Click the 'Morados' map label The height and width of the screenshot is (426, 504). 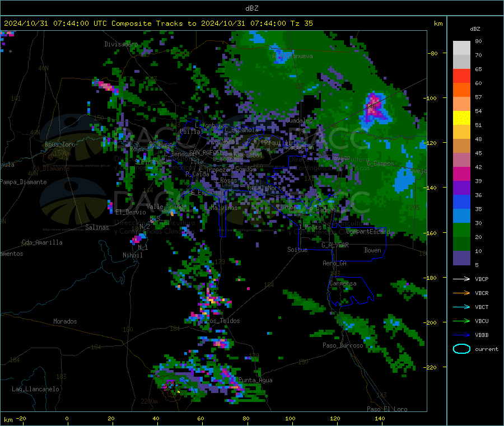(x=65, y=321)
